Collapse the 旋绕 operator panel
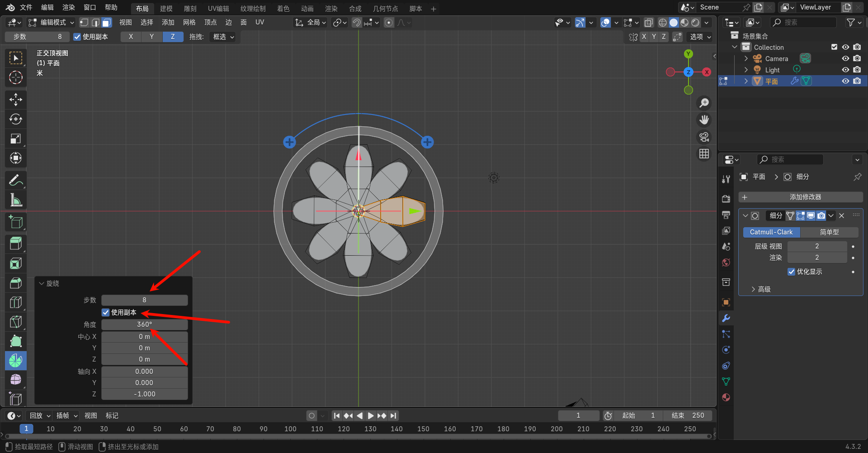 [42, 283]
